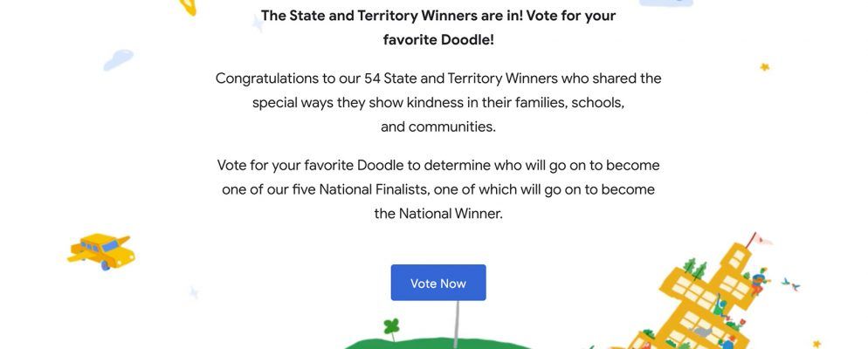Click the yellow flying car illustration
Viewport: 868px width, 349px height.
coord(102,250)
